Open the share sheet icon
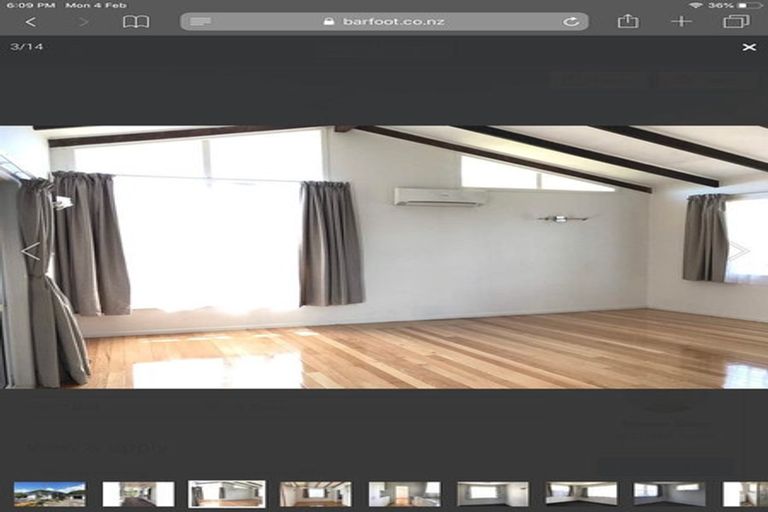Image resolution: width=768 pixels, height=512 pixels. (628, 21)
